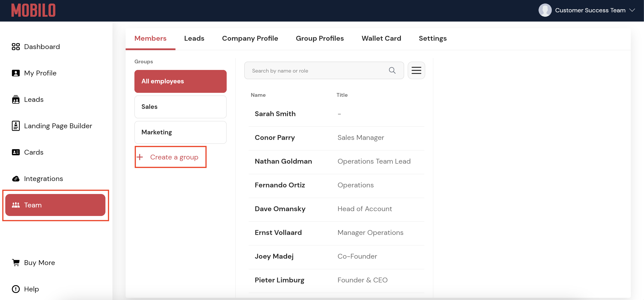Viewport: 644px width, 300px height.
Task: Select the Marketing group
Action: [180, 132]
